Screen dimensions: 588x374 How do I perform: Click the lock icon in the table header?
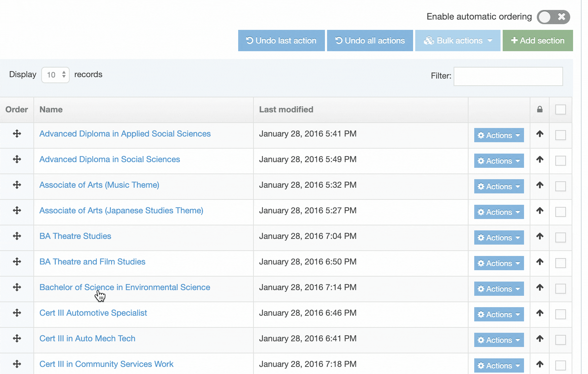pos(540,109)
